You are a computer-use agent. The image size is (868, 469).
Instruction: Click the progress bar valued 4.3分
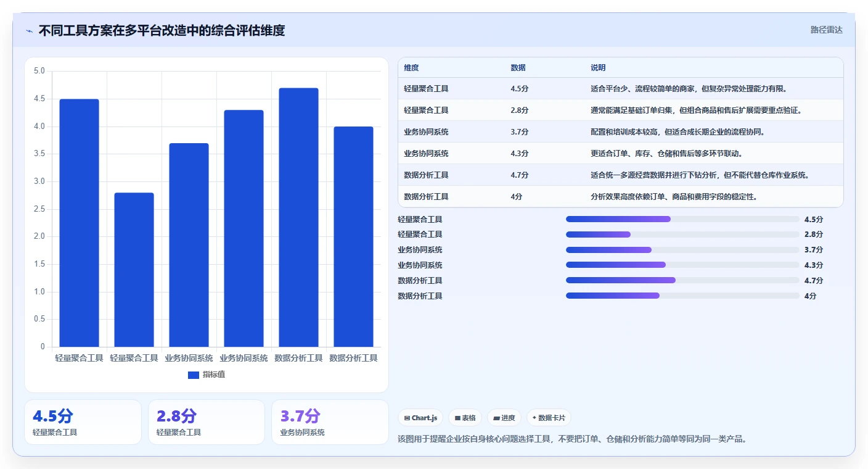pos(682,265)
